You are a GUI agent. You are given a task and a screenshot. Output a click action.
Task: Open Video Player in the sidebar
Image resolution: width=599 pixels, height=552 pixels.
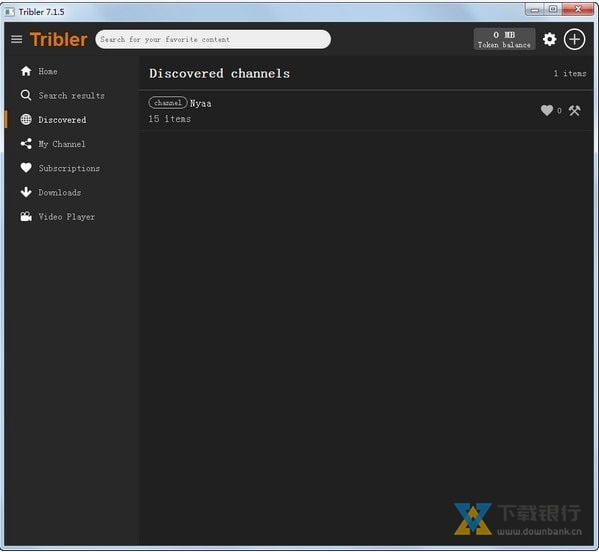66,217
